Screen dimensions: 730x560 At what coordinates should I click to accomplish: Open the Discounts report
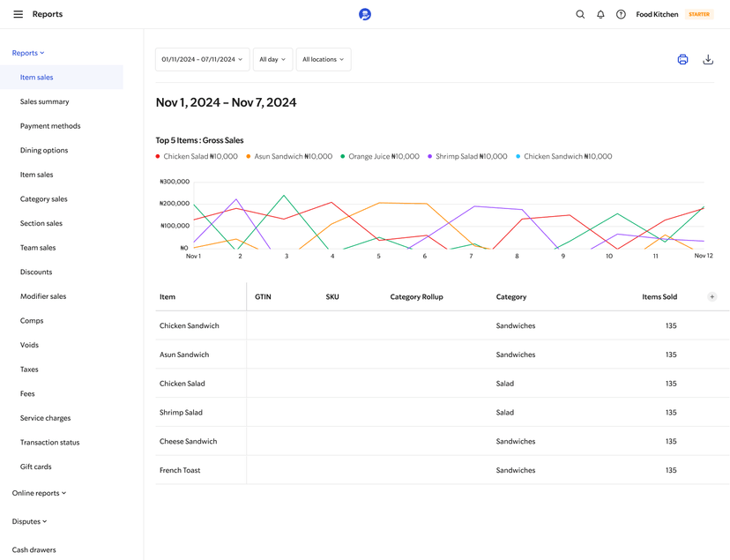(36, 272)
